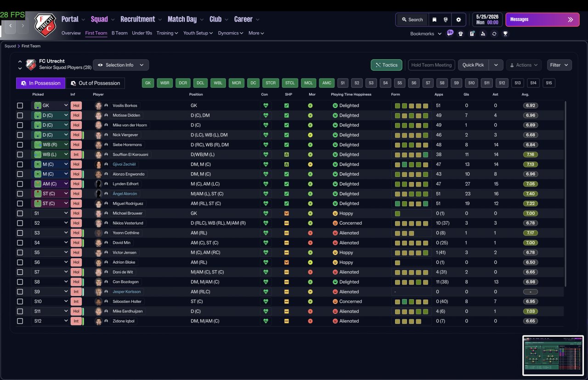Image resolution: width=588 pixels, height=380 pixels.
Task: Open the Filter dropdown
Action: 559,65
